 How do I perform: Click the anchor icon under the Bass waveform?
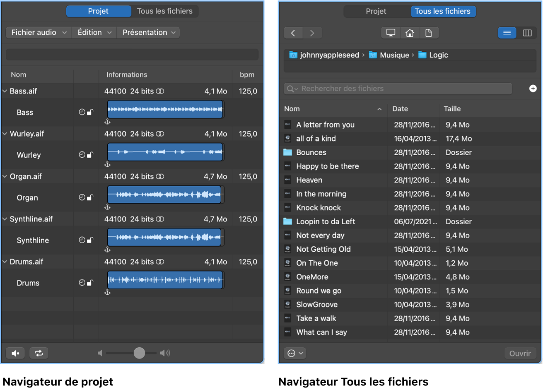coord(107,121)
